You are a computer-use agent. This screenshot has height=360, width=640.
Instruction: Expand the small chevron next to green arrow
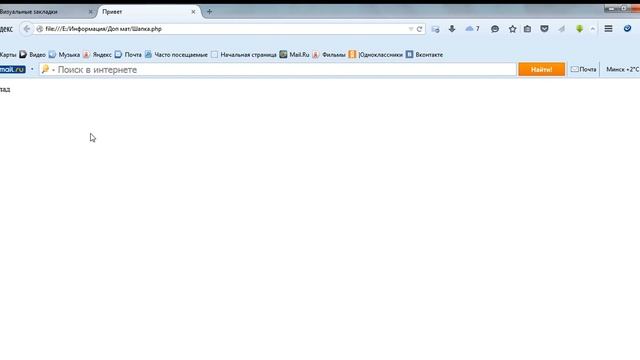[592, 29]
